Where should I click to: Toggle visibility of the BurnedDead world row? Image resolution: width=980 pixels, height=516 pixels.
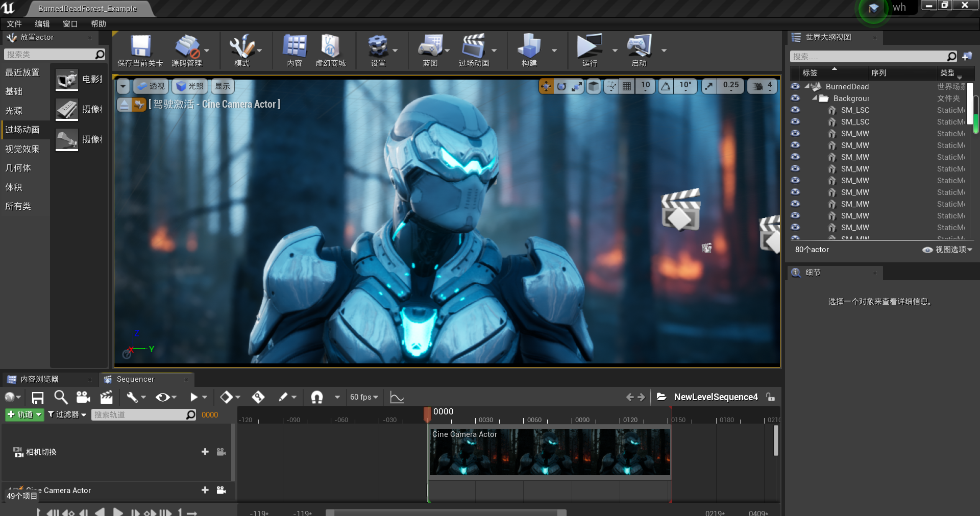[795, 87]
